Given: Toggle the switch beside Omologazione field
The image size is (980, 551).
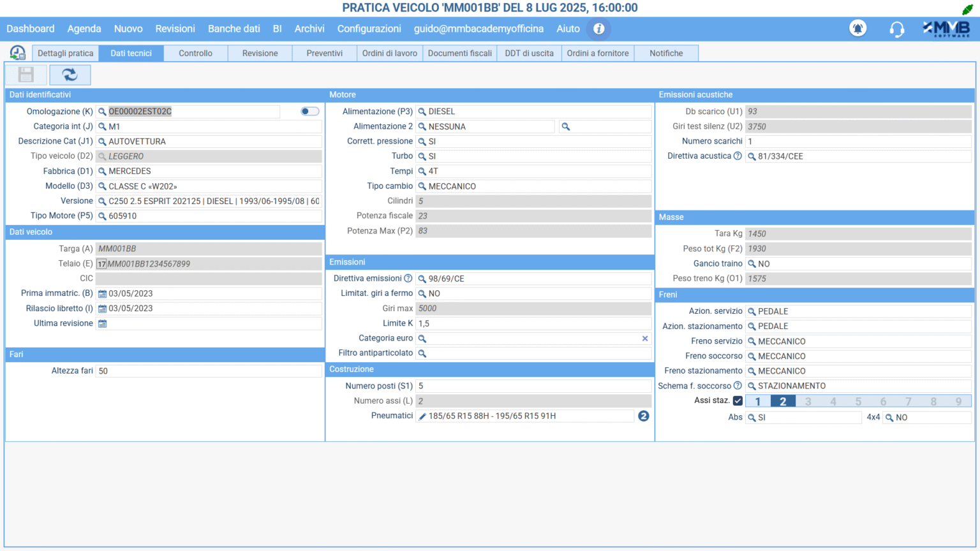Looking at the screenshot, I should pyautogui.click(x=310, y=112).
